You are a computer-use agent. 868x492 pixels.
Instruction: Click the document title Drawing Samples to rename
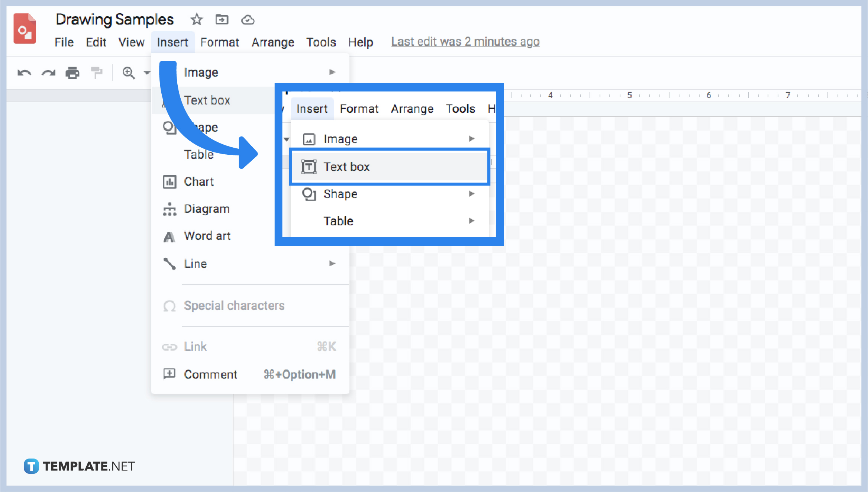114,19
